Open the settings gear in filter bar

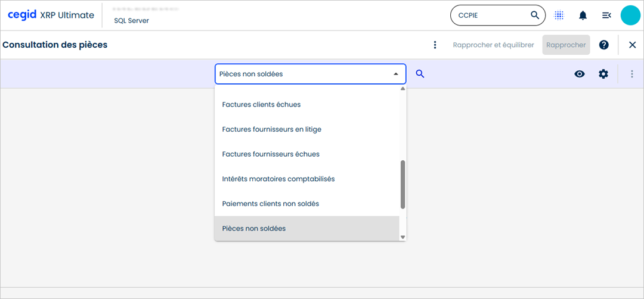click(x=603, y=74)
